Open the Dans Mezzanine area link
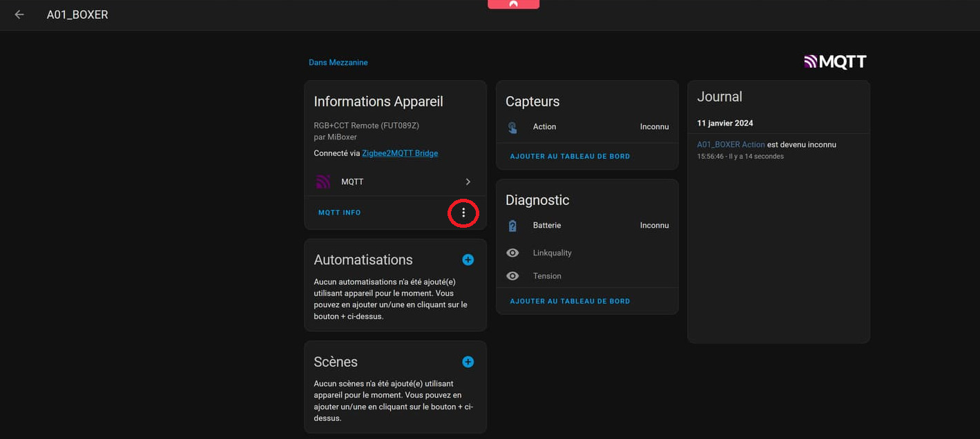980x439 pixels. (338, 63)
